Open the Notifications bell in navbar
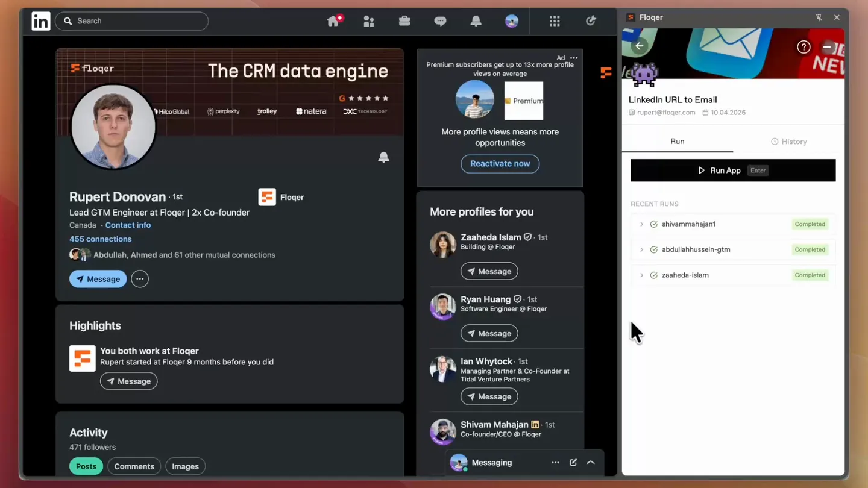 [x=476, y=21]
